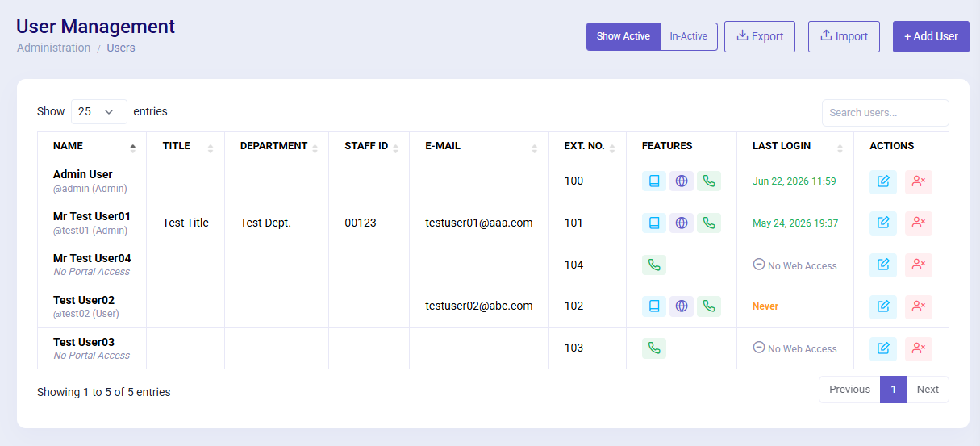Click the Admin User name cell

[x=92, y=181]
